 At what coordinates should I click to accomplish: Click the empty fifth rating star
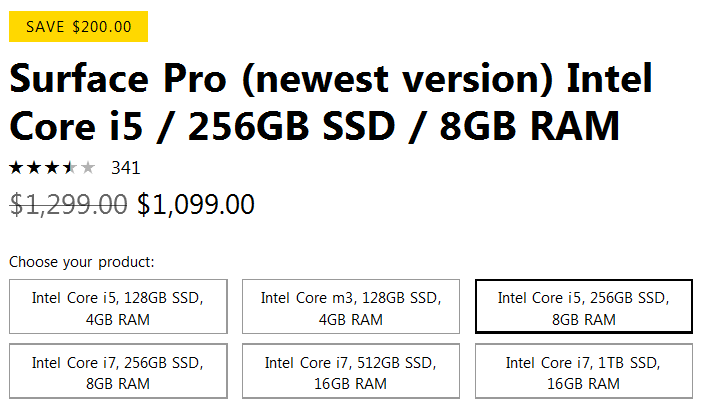87,167
